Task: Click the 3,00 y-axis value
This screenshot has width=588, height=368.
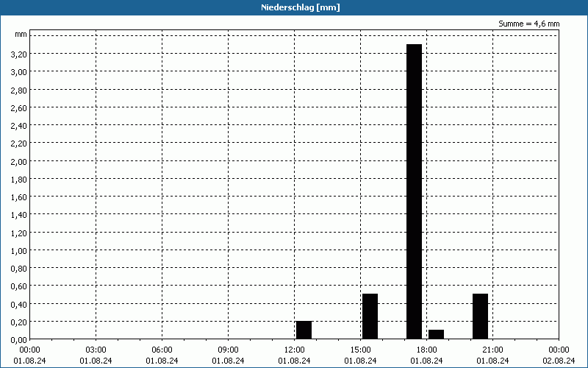Action: click(19, 72)
